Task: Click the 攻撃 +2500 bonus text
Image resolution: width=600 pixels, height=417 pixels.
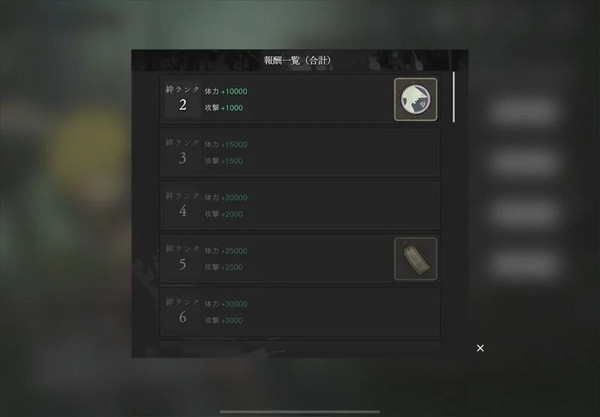Action: click(223, 267)
